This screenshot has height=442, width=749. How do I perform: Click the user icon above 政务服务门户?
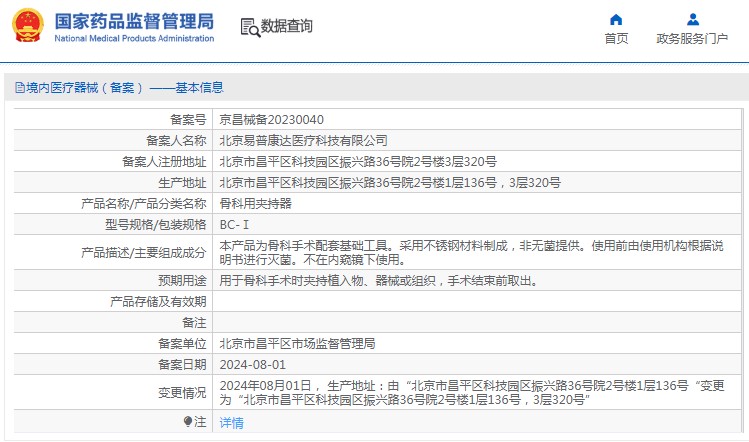point(693,19)
